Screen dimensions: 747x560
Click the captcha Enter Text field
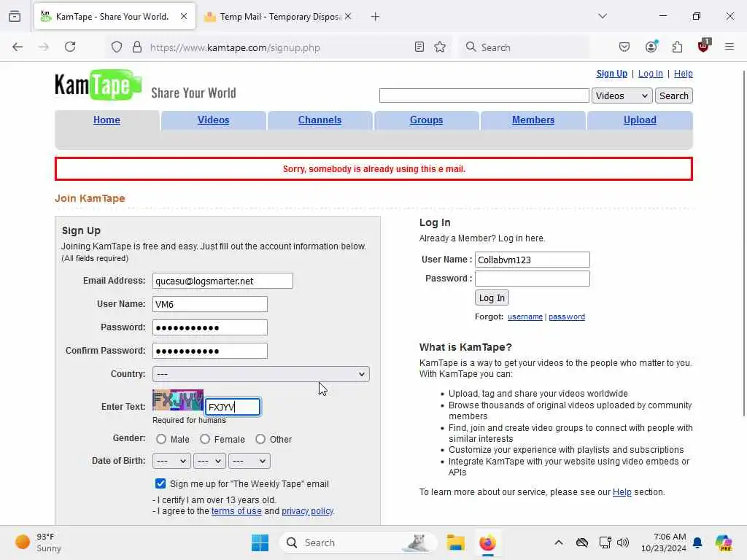233,407
